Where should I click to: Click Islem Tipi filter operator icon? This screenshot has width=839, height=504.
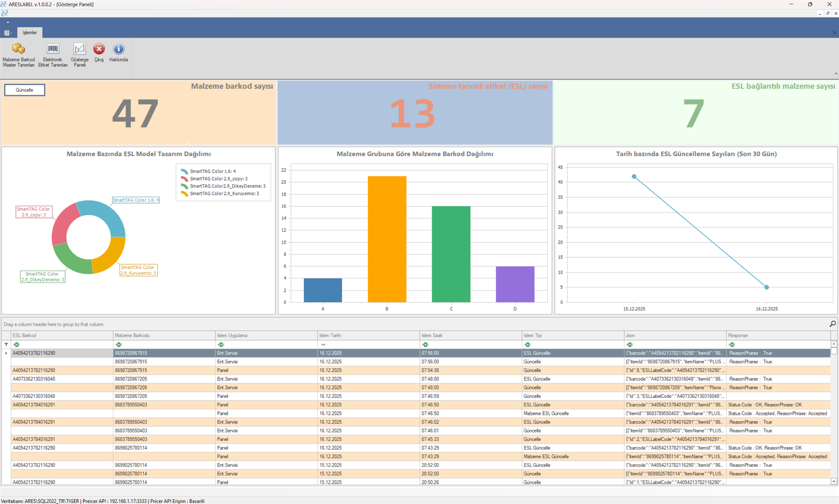(x=527, y=345)
